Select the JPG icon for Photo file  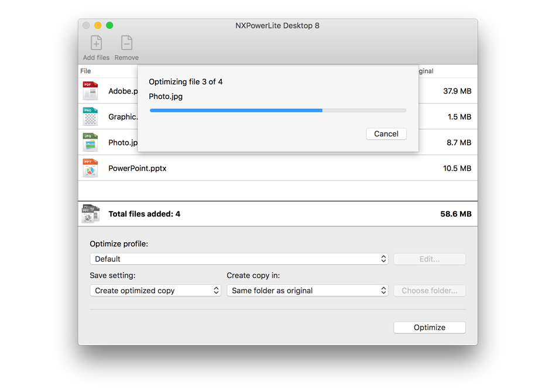point(90,142)
